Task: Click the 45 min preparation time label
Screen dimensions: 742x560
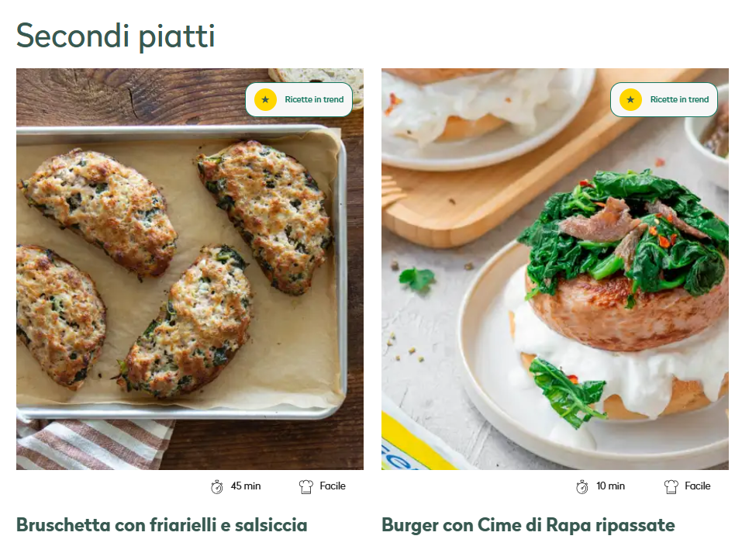Action: tap(246, 486)
